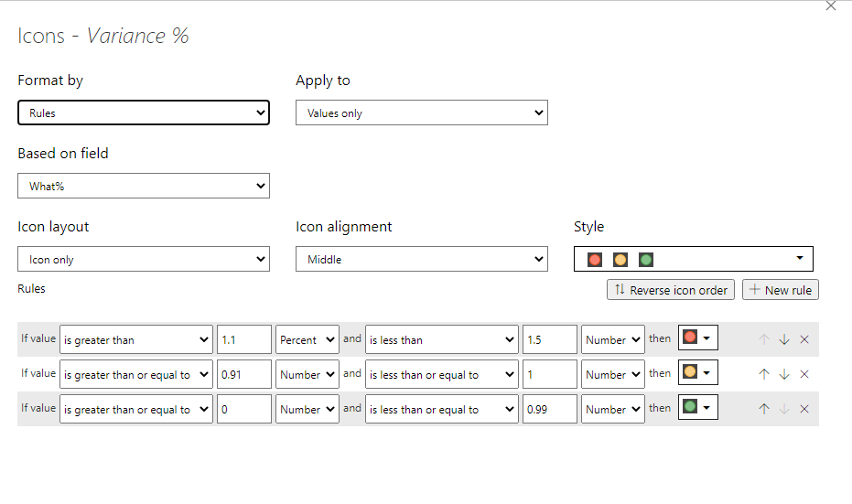Open the Percent unit dropdown
Screen dimensions: 852x504
pos(307,339)
